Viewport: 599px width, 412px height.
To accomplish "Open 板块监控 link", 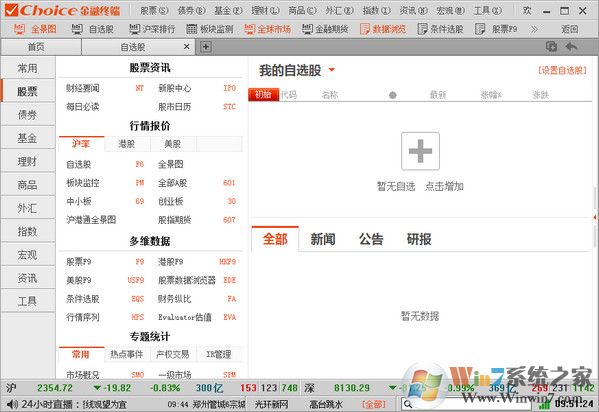I will (x=83, y=183).
